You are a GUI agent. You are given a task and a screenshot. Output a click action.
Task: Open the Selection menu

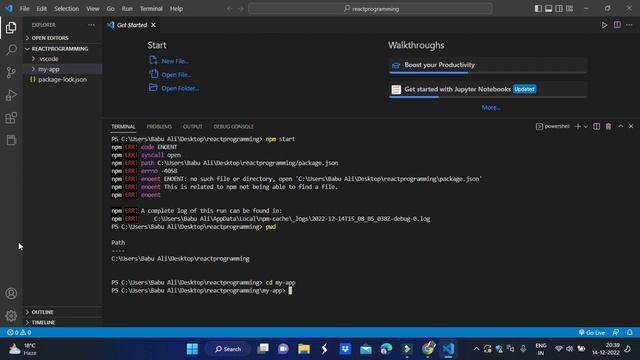67,9
